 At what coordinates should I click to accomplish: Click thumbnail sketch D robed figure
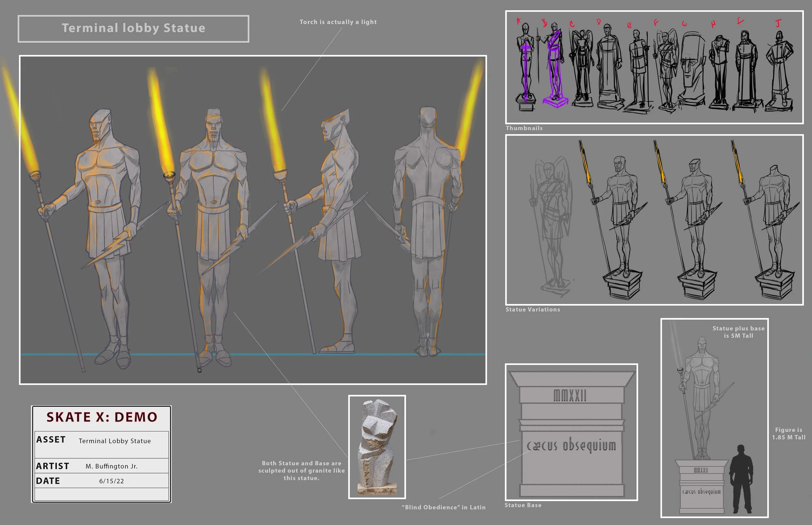coord(608,67)
